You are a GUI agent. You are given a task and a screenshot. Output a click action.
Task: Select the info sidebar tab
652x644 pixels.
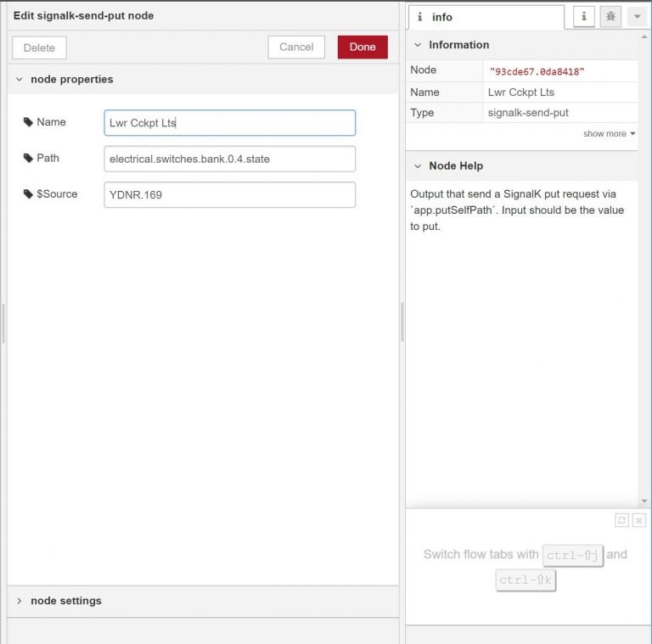coord(486,17)
